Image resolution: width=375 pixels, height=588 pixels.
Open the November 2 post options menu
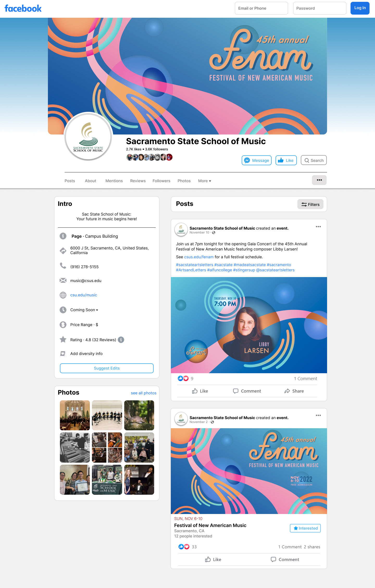point(318,415)
